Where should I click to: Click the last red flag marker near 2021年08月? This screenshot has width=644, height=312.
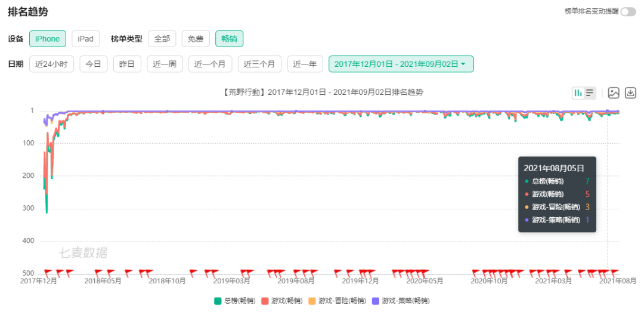(x=614, y=272)
